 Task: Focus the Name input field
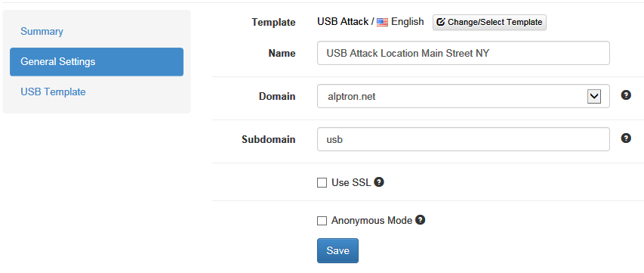(464, 53)
